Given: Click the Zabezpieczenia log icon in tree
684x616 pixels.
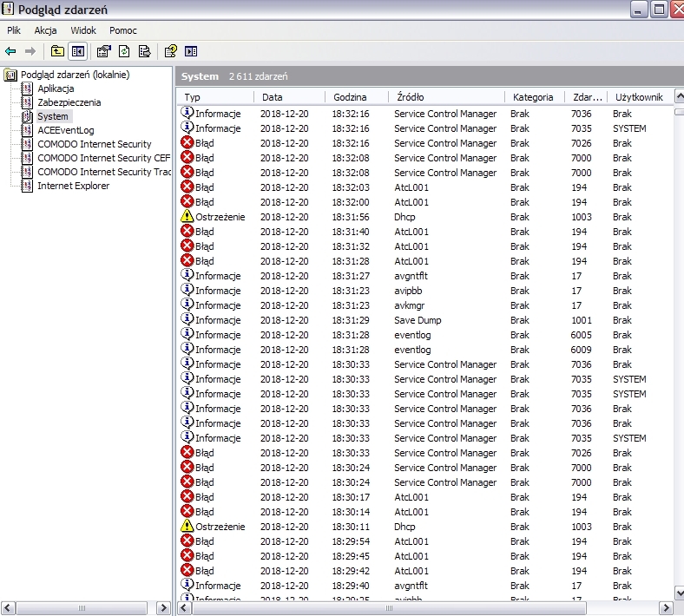Looking at the screenshot, I should (27, 102).
